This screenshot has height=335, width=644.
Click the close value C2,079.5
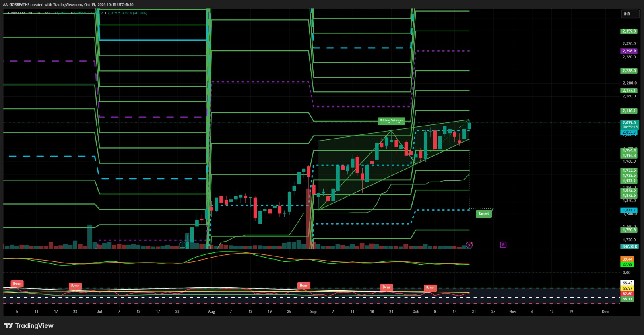[113, 13]
